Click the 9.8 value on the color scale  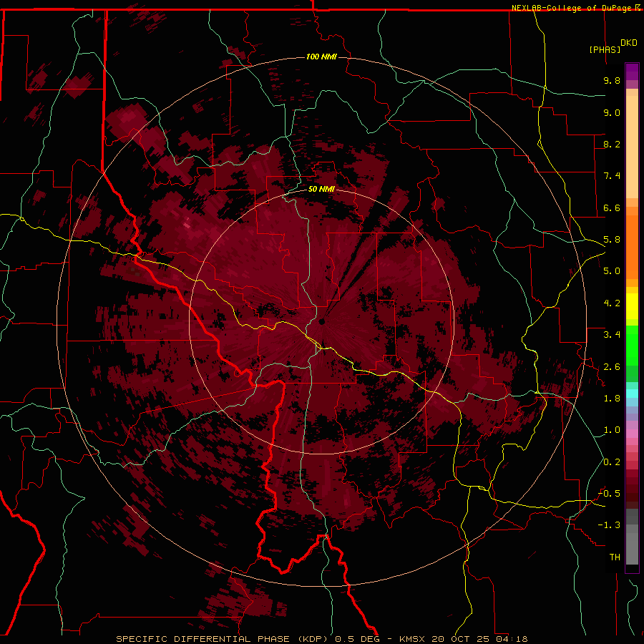click(612, 80)
